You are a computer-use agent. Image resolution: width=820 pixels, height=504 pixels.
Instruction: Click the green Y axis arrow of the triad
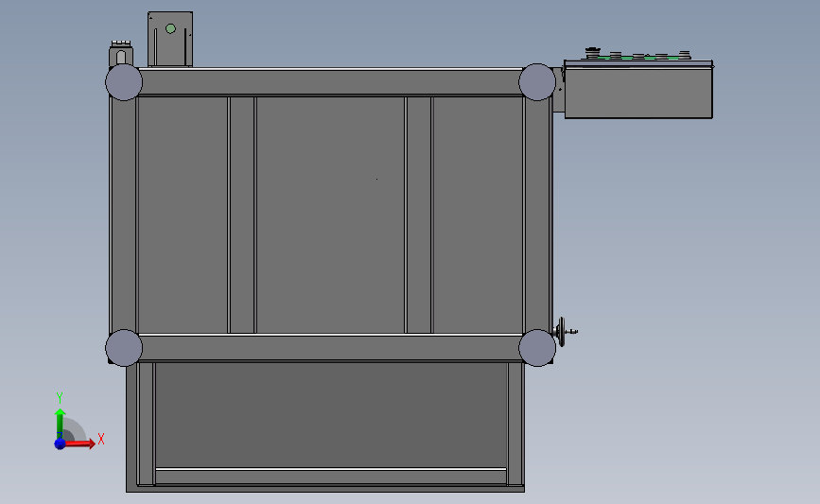coord(61,424)
